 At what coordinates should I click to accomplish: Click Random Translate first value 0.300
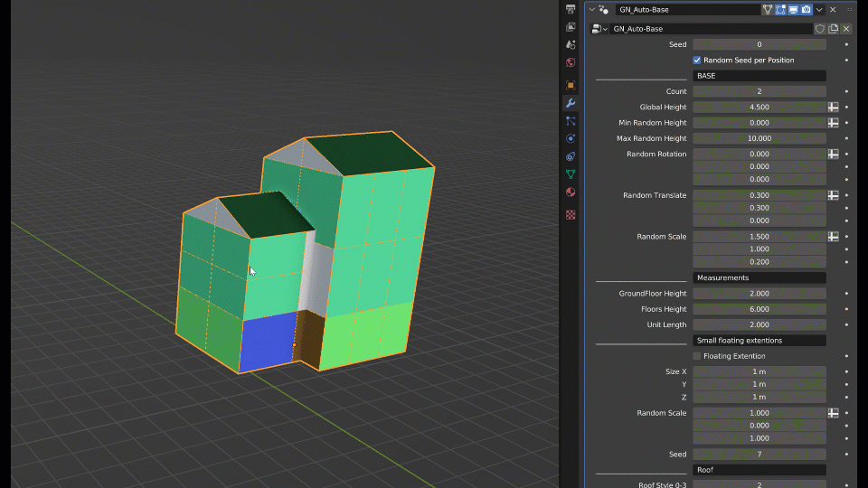coord(759,195)
